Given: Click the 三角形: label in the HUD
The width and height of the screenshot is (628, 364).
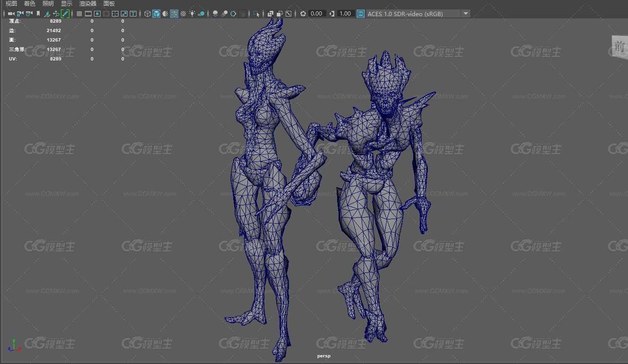Looking at the screenshot, I should 17,49.
